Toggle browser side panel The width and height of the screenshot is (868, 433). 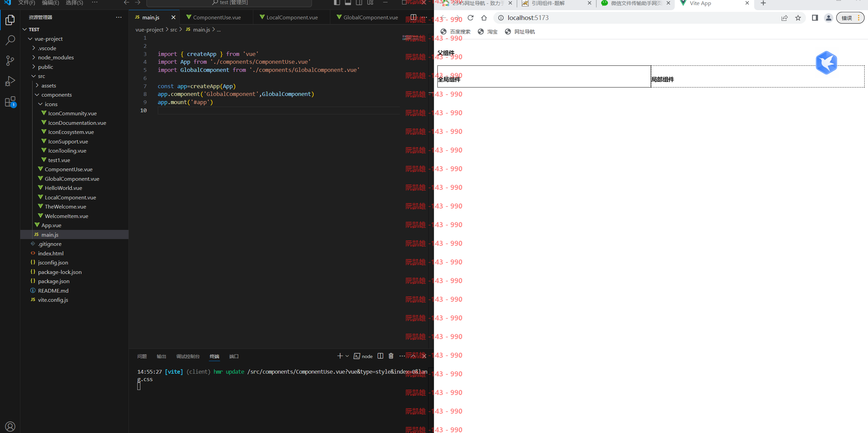coord(815,18)
